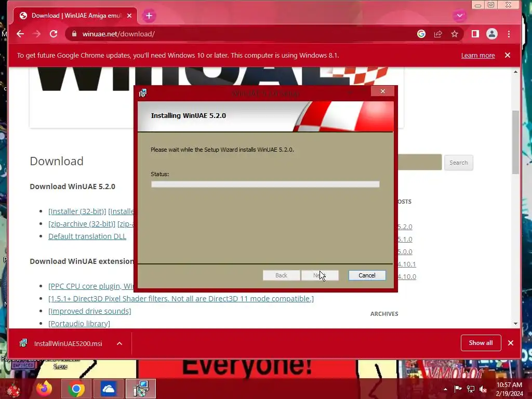Image resolution: width=532 pixels, height=399 pixels.
Task: Close the WinUAE download tab
Action: [x=129, y=16]
